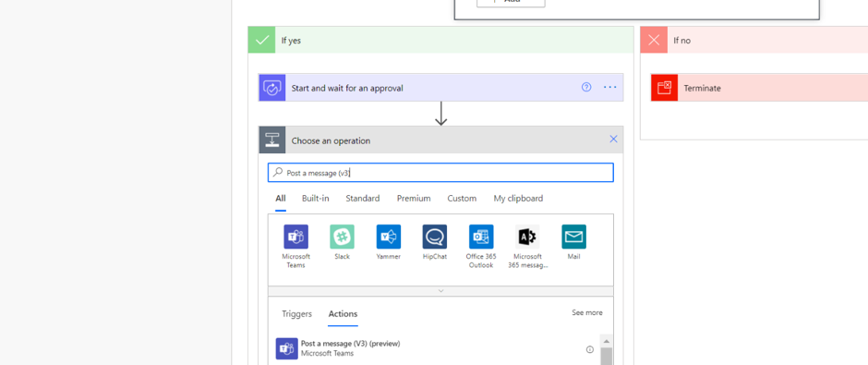The image size is (868, 365).
Task: Open help for Start and wait approval
Action: (586, 87)
